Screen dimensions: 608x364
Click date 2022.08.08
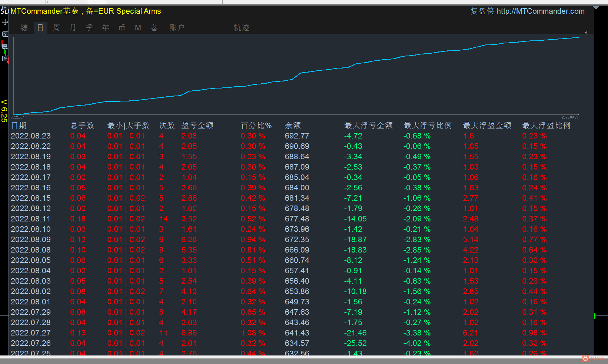(x=31, y=250)
